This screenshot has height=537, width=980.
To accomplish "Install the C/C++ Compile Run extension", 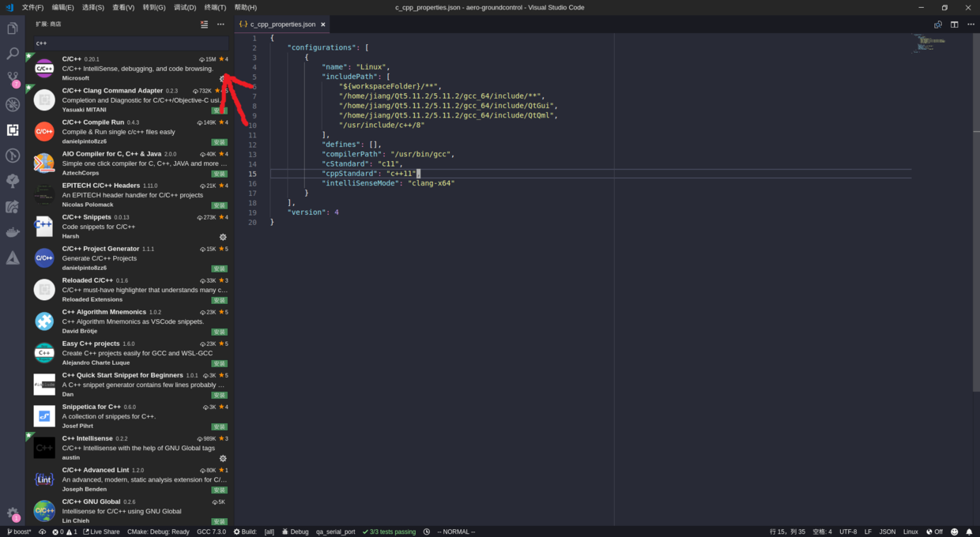I will (219, 142).
